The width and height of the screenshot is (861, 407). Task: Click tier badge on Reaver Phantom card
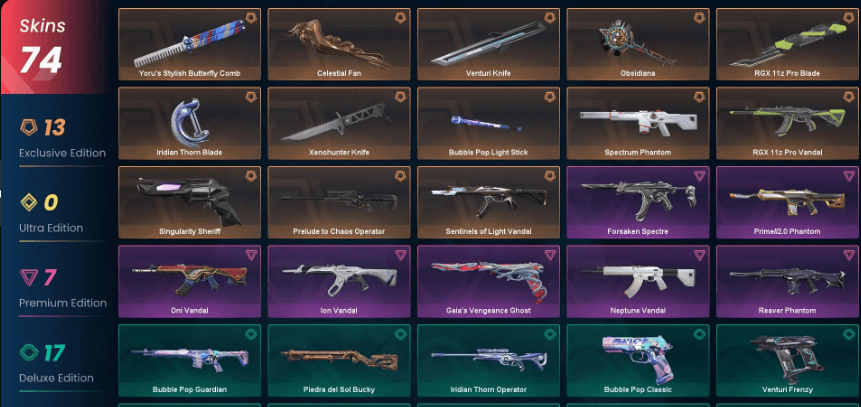[848, 255]
